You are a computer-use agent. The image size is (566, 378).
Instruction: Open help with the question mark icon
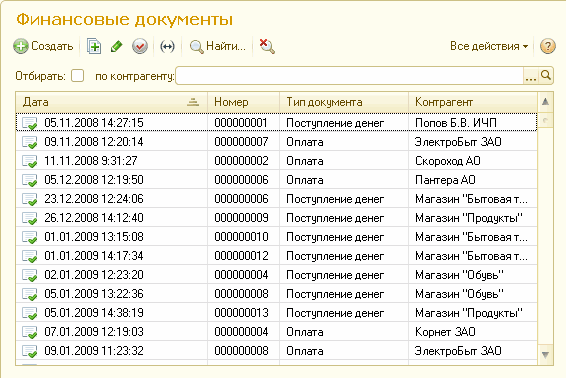(x=547, y=47)
